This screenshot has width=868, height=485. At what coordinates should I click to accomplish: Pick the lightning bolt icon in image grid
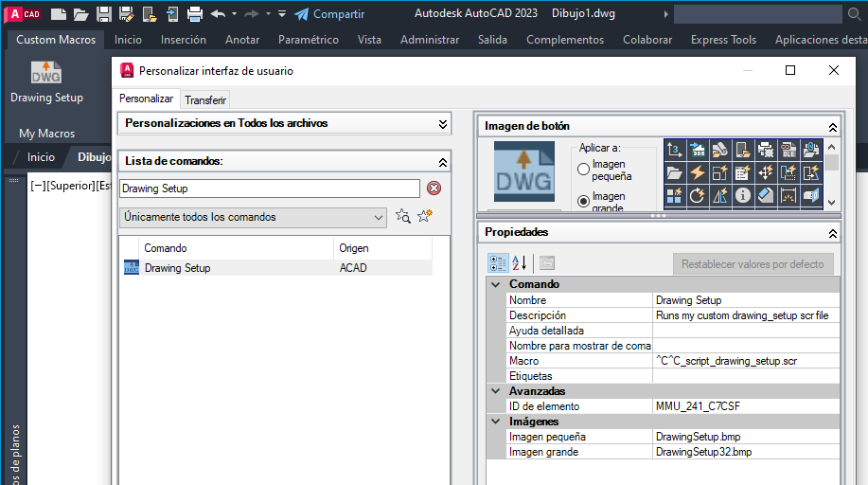[x=698, y=173]
